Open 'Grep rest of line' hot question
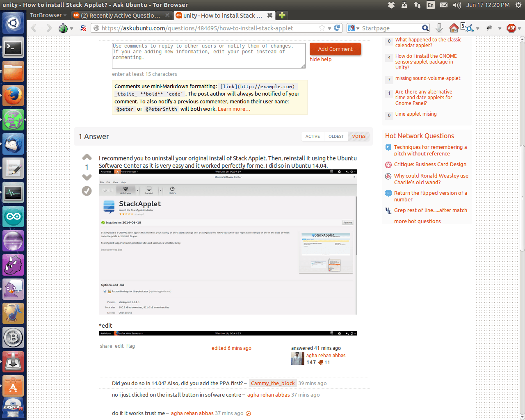Image resolution: width=525 pixels, height=420 pixels. [431, 210]
